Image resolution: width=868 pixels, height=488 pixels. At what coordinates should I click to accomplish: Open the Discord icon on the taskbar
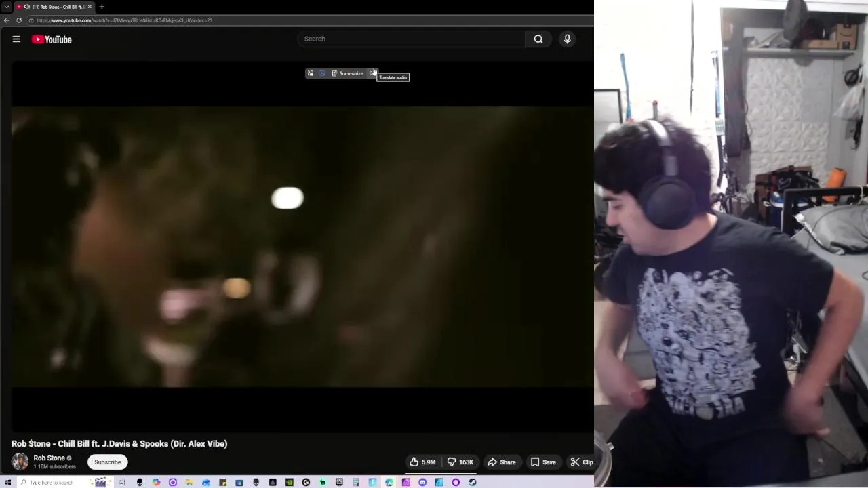click(x=422, y=482)
